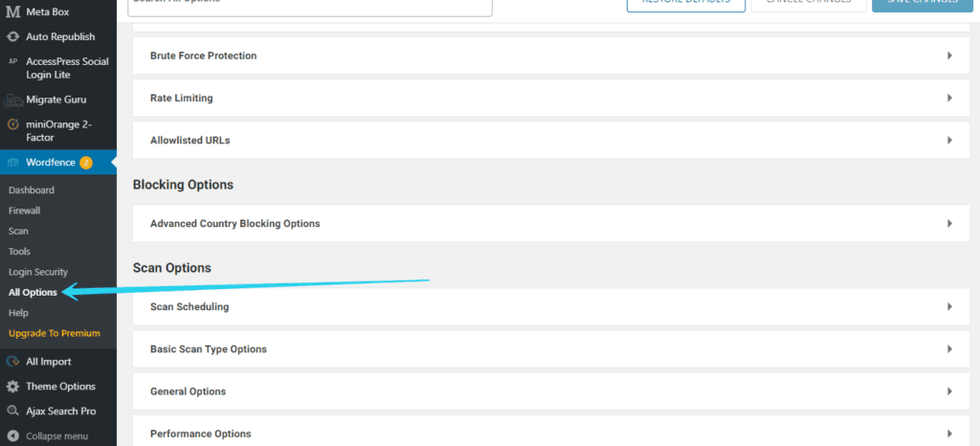Screen dimensions: 980x446
Task: Open the Wordfence menu label
Action: click(51, 163)
